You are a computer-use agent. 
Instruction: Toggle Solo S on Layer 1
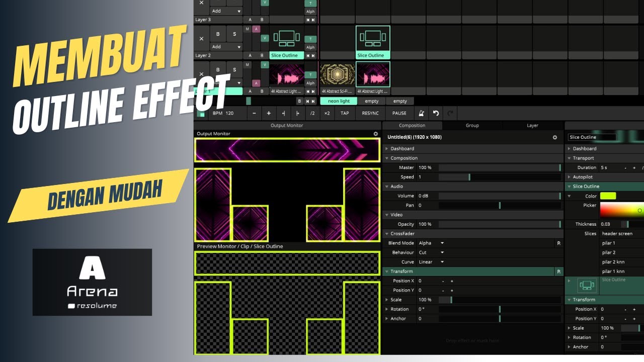point(234,70)
